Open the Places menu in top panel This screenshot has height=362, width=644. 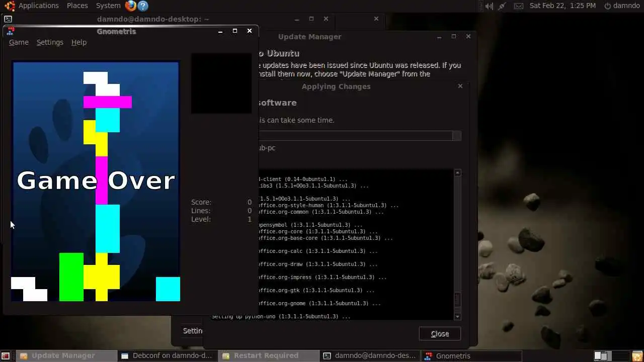pos(77,6)
